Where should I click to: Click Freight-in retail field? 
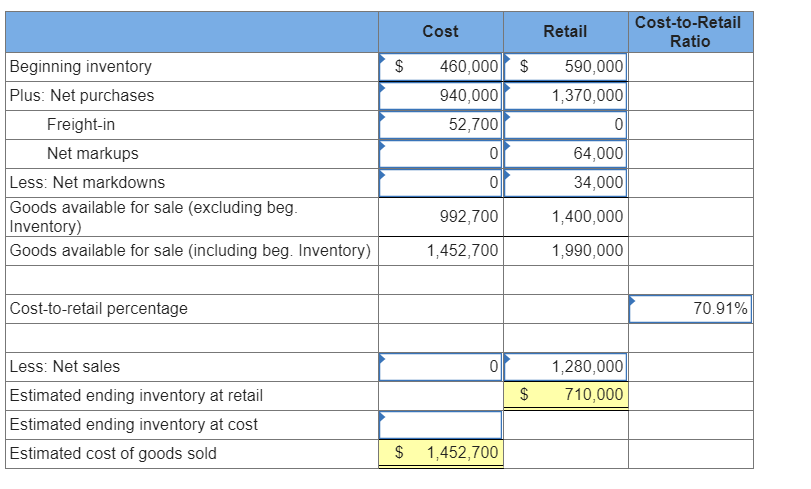pos(565,125)
